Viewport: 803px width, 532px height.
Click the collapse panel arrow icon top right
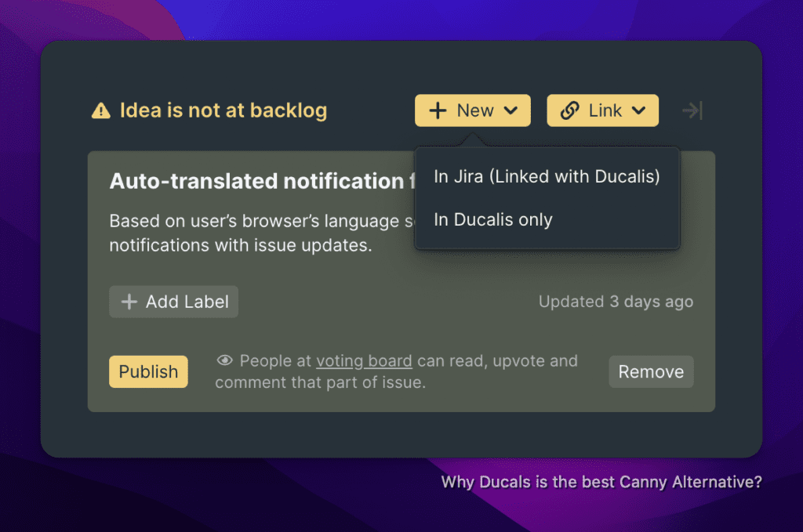[692, 110]
